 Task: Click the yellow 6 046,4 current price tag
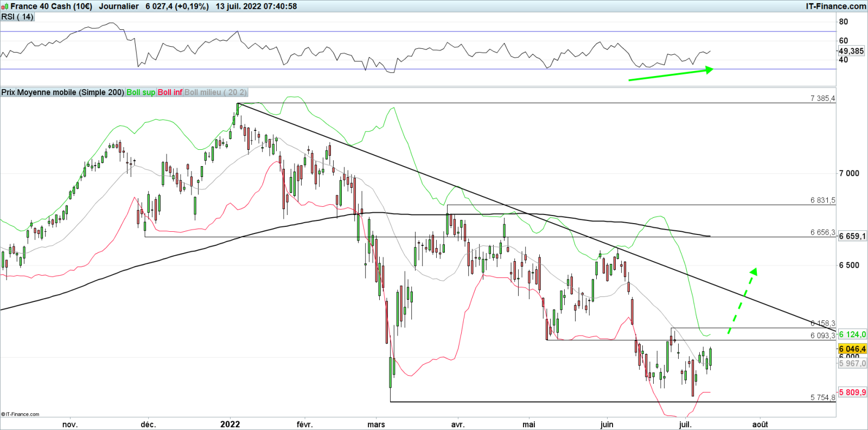[x=852, y=349]
